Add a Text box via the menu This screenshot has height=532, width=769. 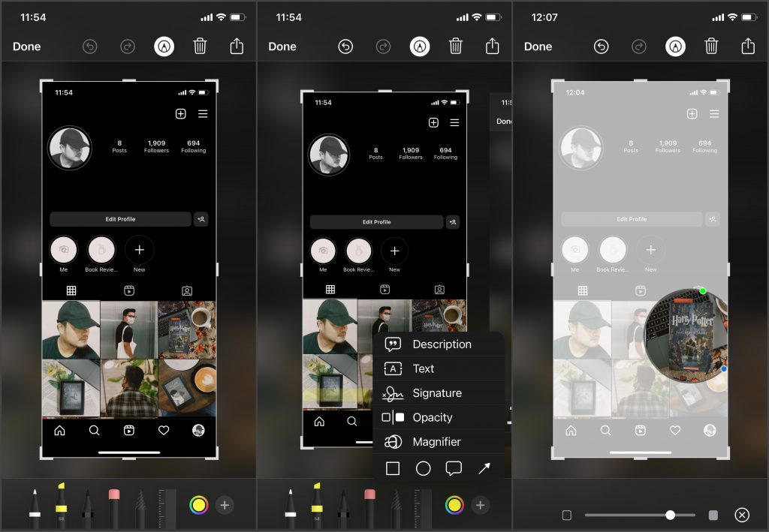(423, 368)
